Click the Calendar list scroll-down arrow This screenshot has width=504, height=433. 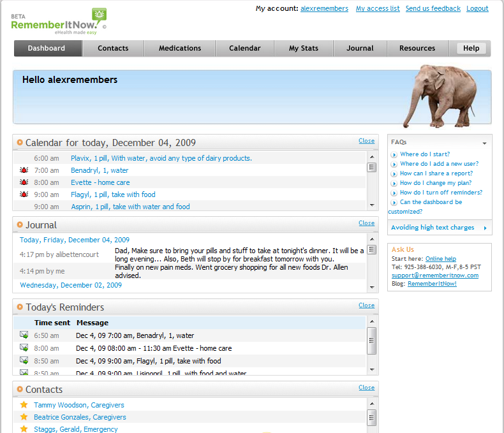[372, 205]
